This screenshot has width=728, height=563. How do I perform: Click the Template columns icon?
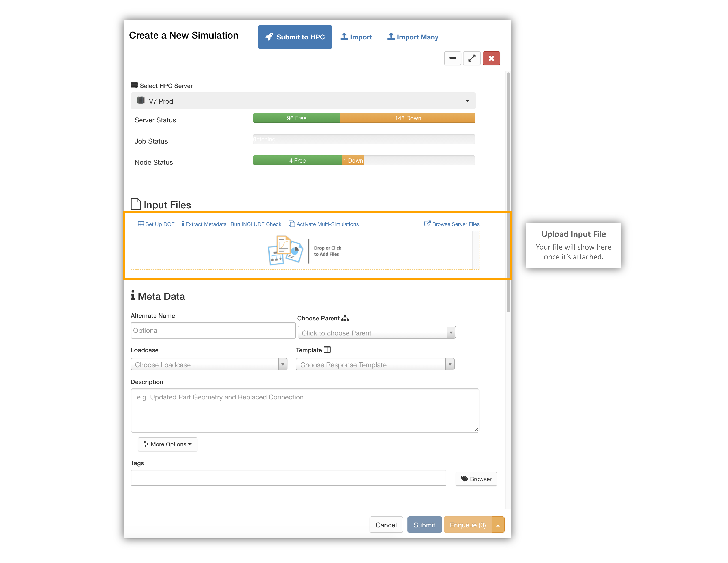327,350
